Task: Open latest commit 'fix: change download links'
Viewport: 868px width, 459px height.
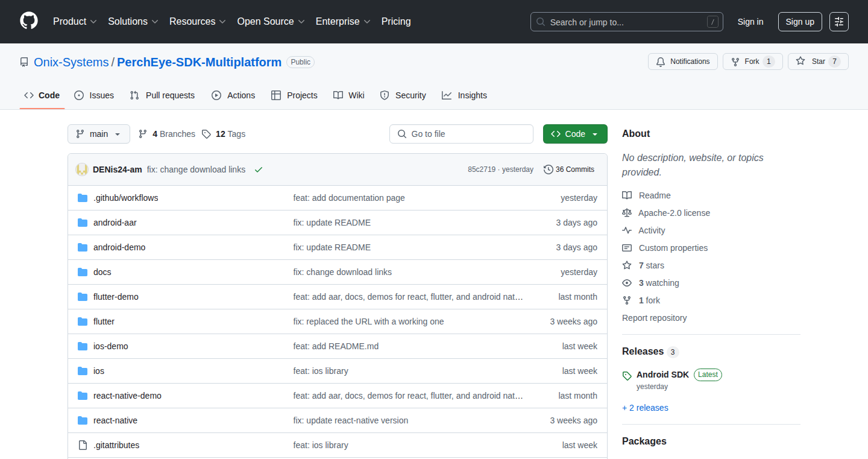Action: pyautogui.click(x=196, y=169)
